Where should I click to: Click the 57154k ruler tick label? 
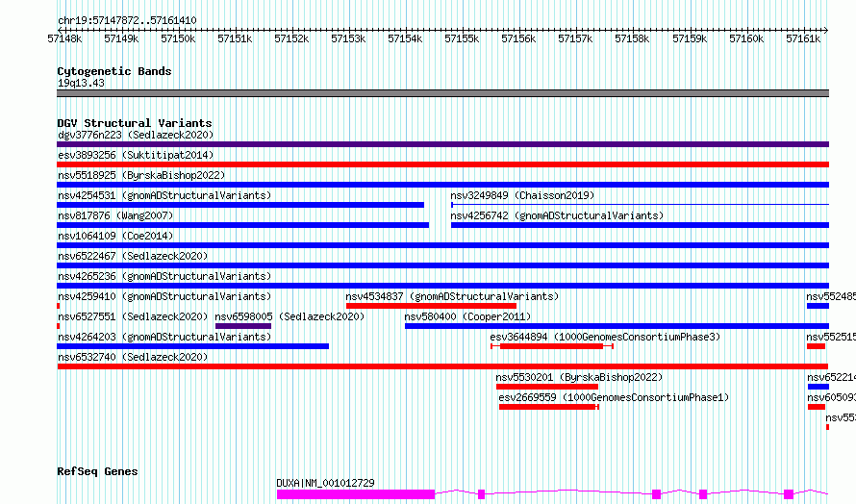point(405,38)
